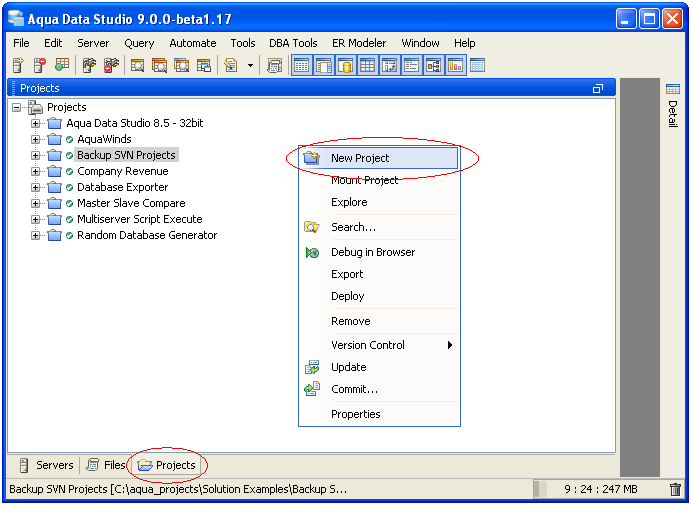
Task: Expand the Random Database Generator node
Action: pyautogui.click(x=36, y=235)
